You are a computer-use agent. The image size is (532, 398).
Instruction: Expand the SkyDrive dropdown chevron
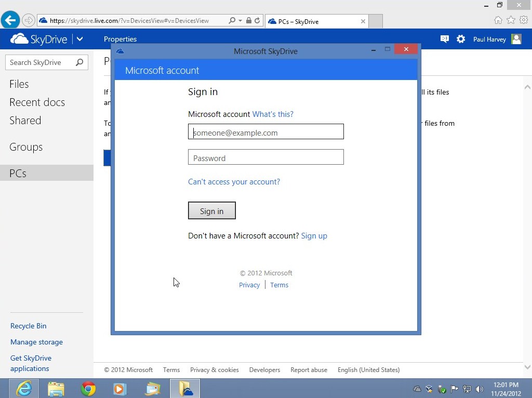79,39
